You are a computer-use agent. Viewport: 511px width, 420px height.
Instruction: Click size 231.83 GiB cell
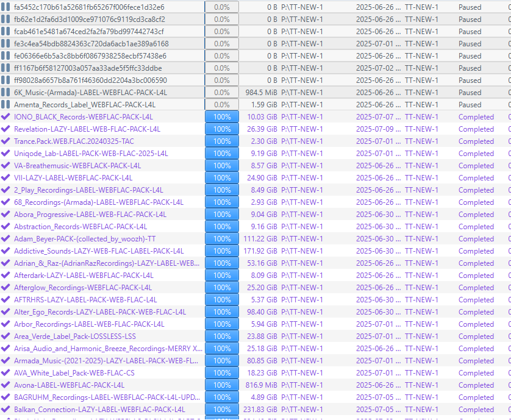pos(260,410)
